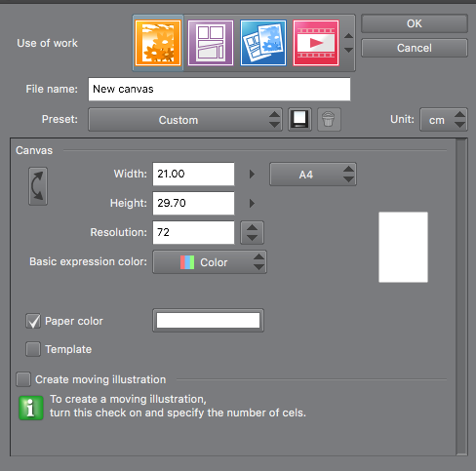
Task: Change the Unit cm dropdown
Action: (x=444, y=120)
